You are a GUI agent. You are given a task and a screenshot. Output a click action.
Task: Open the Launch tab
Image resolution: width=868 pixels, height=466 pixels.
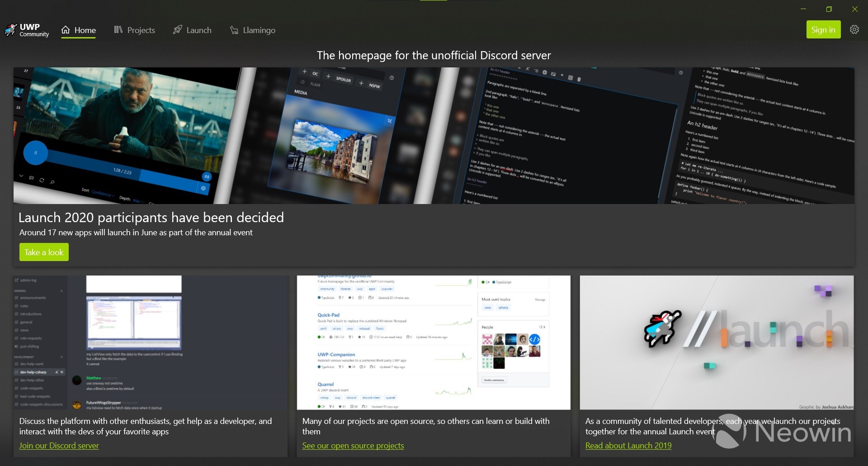point(192,30)
